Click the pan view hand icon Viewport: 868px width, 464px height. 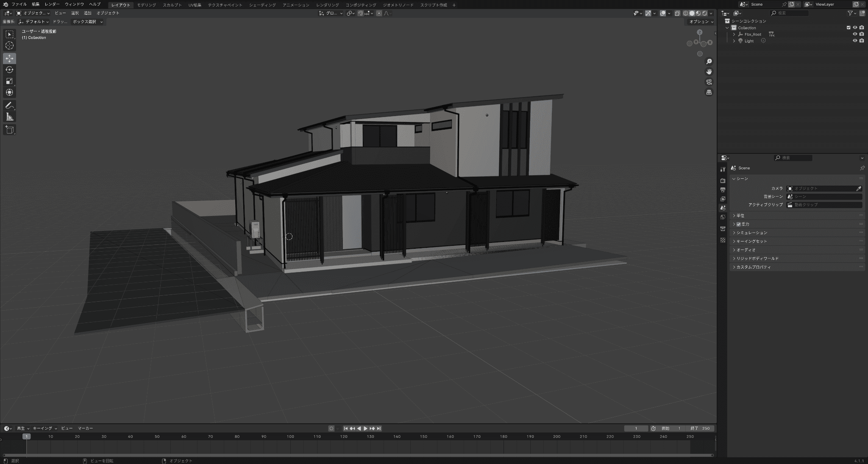click(709, 72)
